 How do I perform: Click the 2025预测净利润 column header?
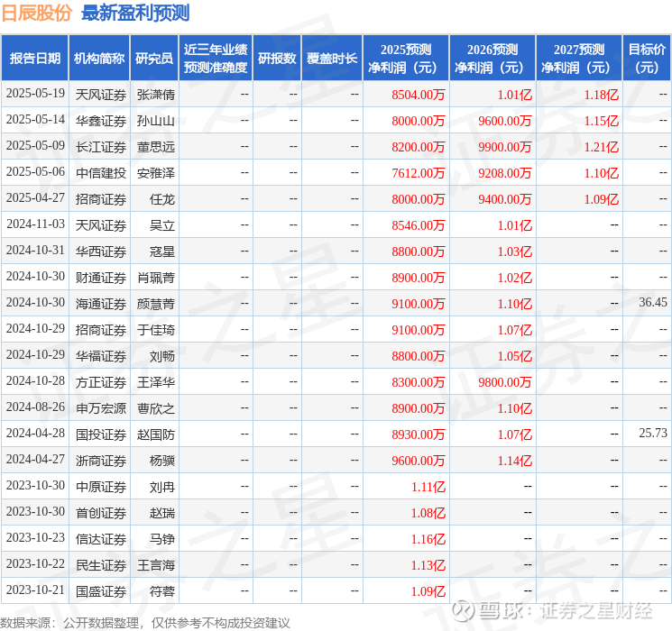(406, 59)
